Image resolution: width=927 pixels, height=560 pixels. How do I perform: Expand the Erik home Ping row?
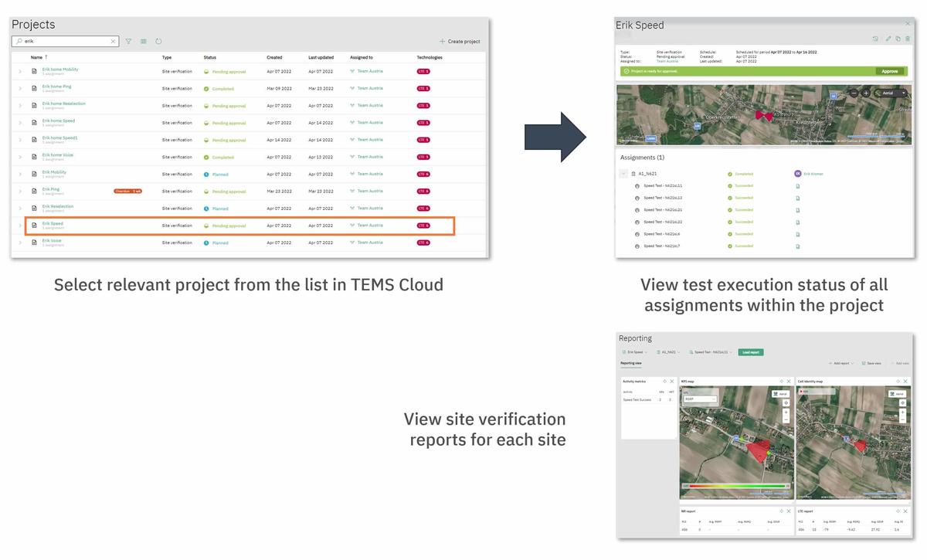click(x=20, y=88)
